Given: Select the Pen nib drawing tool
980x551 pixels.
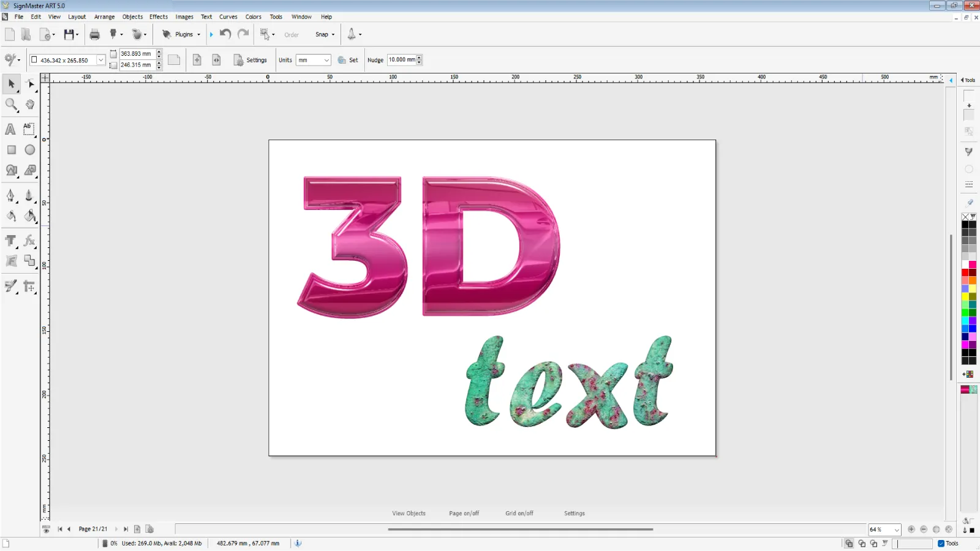Looking at the screenshot, I should click(x=10, y=196).
